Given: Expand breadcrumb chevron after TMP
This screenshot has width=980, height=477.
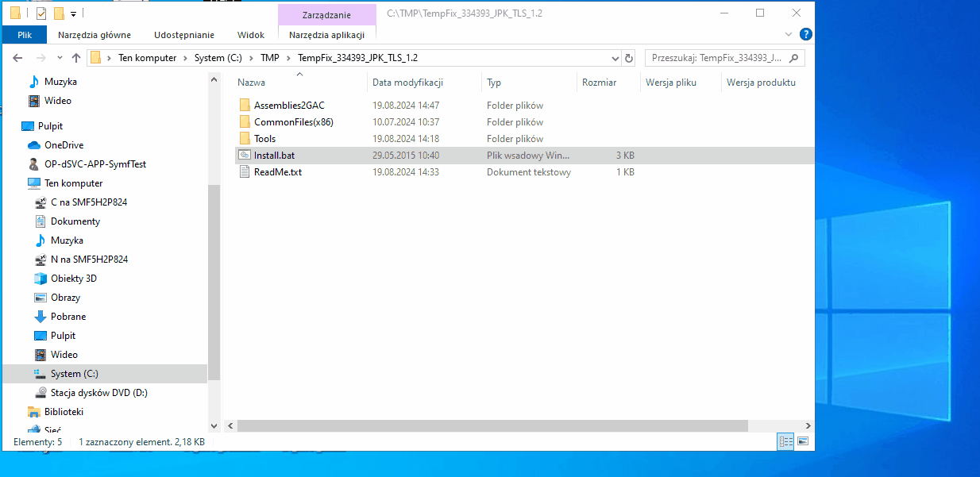Looking at the screenshot, I should point(289,58).
